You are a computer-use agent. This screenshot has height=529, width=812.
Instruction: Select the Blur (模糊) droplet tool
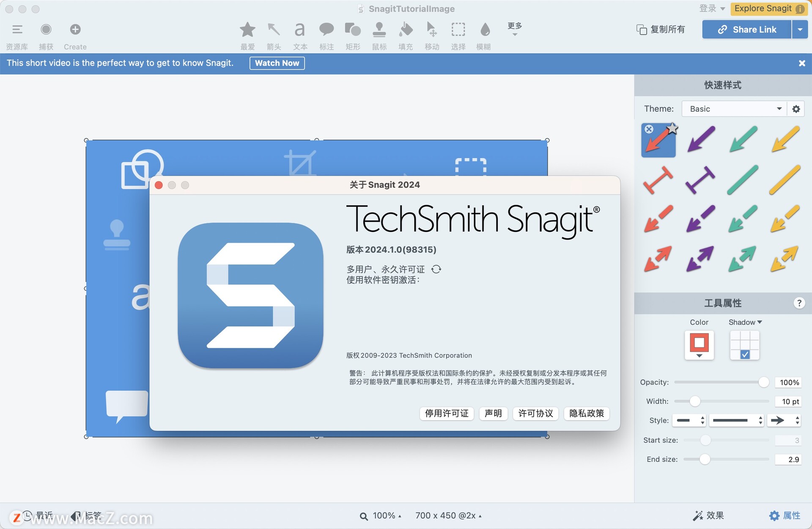point(485,30)
